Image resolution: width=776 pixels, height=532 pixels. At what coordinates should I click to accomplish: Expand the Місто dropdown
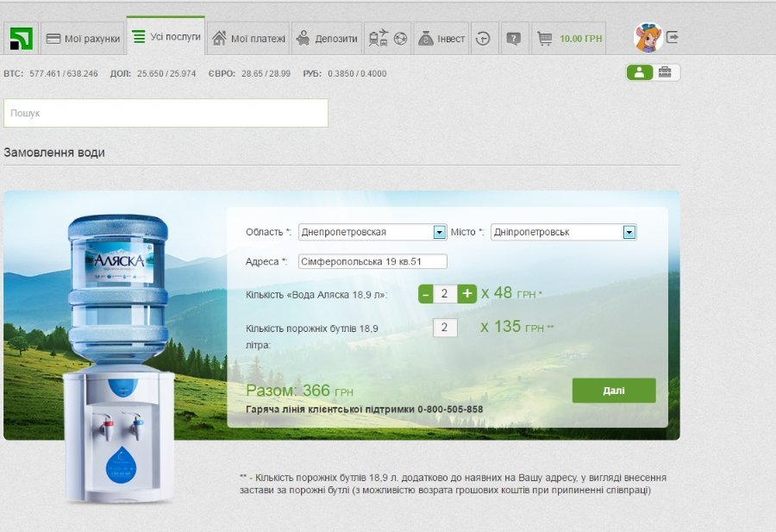629,232
